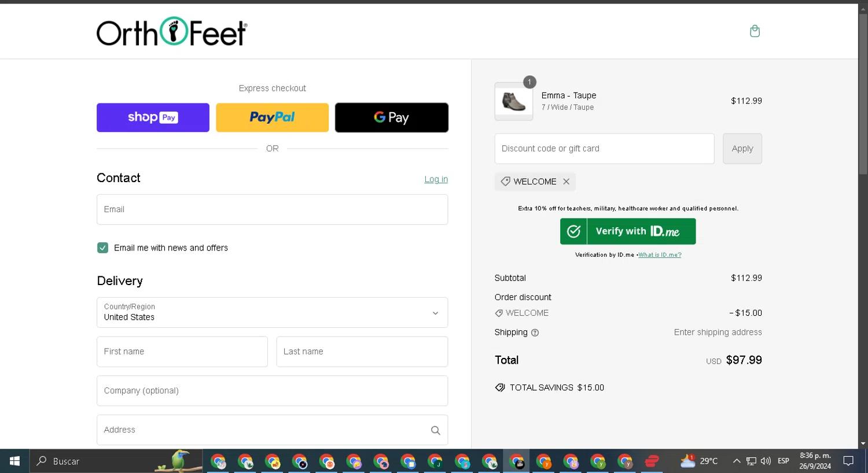Show hidden system tray icons
Image resolution: width=868 pixels, height=473 pixels.
[736, 461]
